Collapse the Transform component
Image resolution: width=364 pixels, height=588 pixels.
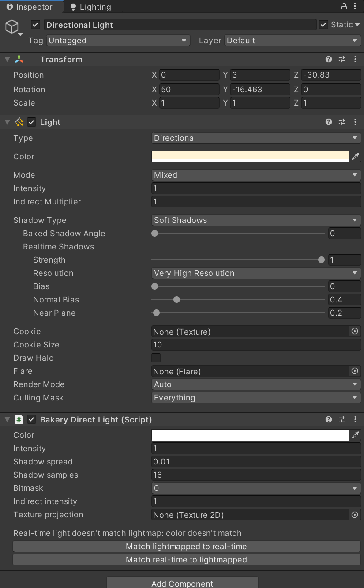click(7, 59)
